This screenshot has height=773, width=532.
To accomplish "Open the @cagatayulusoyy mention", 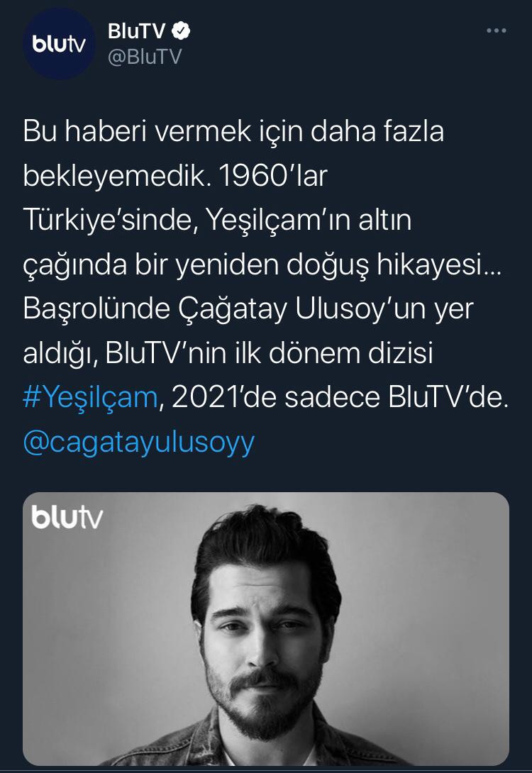I will pos(138,442).
